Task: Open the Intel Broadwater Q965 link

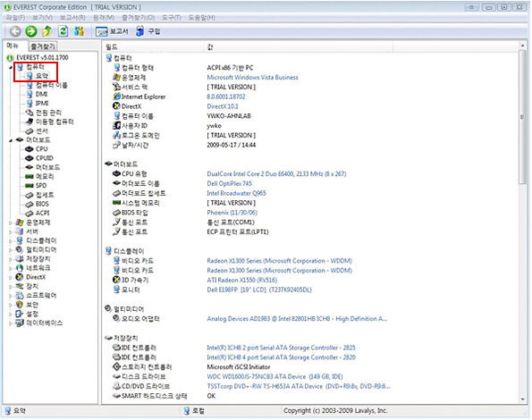Action: click(236, 194)
